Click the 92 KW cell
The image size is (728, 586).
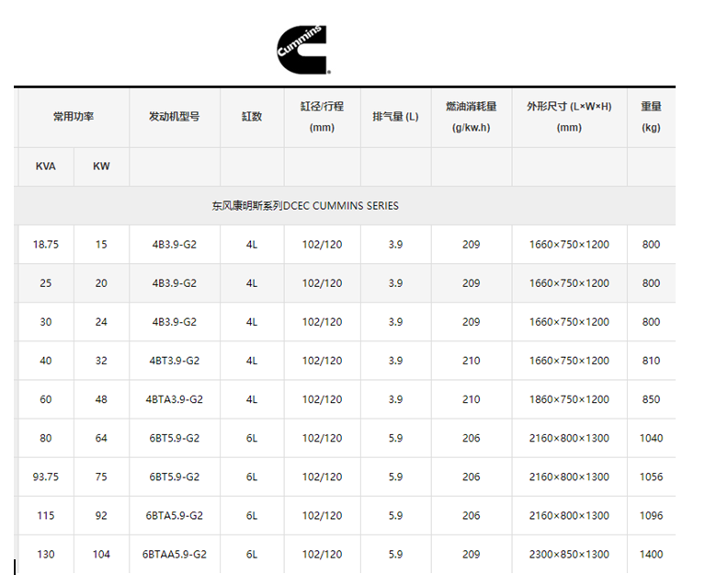pos(101,515)
